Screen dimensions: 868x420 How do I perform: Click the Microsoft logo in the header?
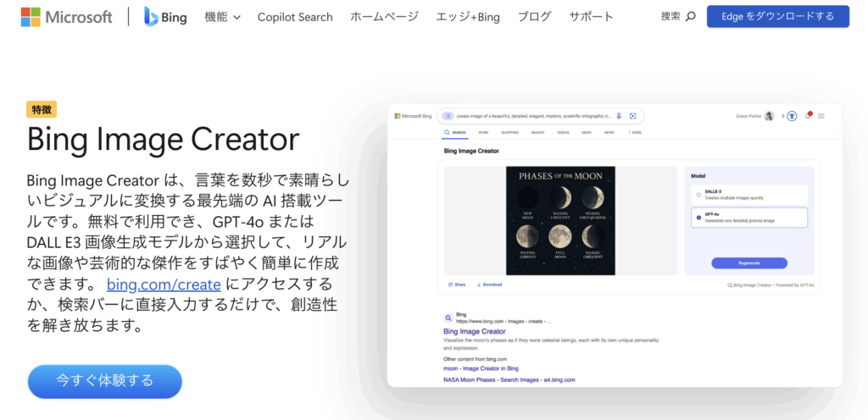pyautogui.click(x=66, y=17)
